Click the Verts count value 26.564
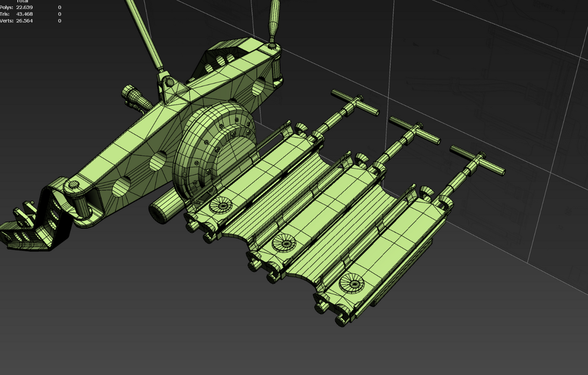 pyautogui.click(x=24, y=21)
